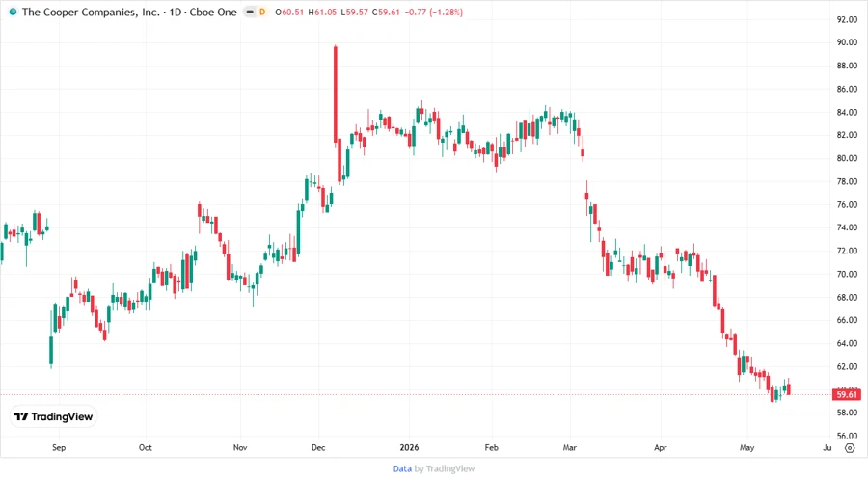Click the change value −0.77 (−1.28%)
This screenshot has width=868, height=480.
(x=433, y=12)
